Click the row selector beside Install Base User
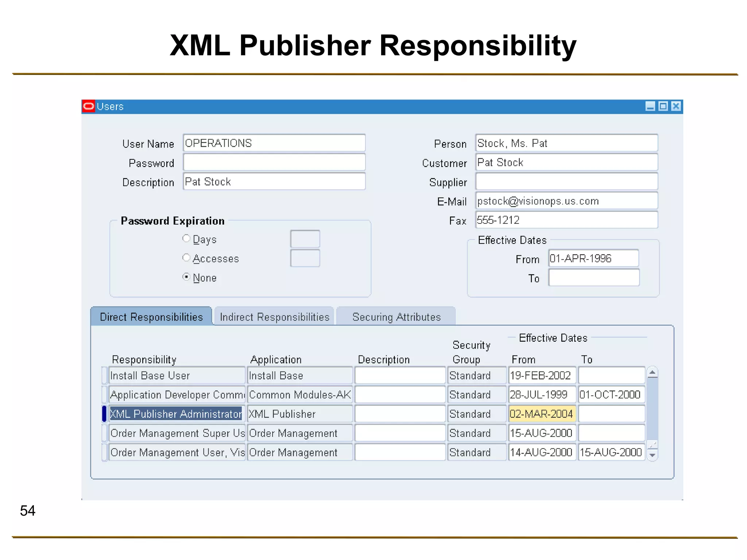Screen dimensions: 747x560 pyautogui.click(x=104, y=376)
